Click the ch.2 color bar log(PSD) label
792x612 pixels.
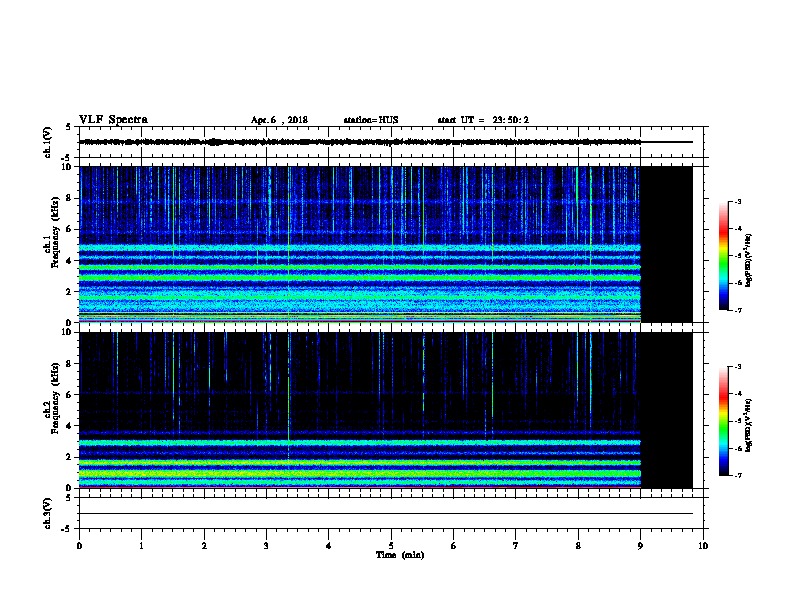tap(749, 425)
